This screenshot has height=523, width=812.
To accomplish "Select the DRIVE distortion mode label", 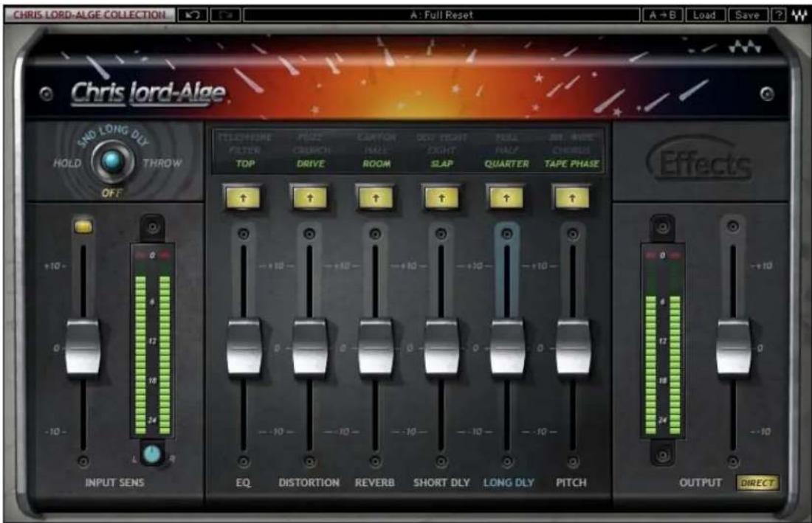I will click(311, 164).
